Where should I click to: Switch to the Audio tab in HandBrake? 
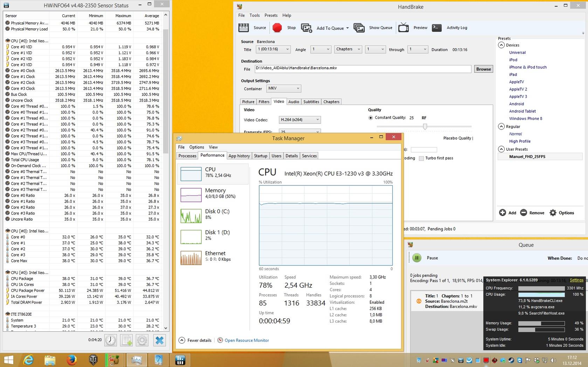coord(293,102)
